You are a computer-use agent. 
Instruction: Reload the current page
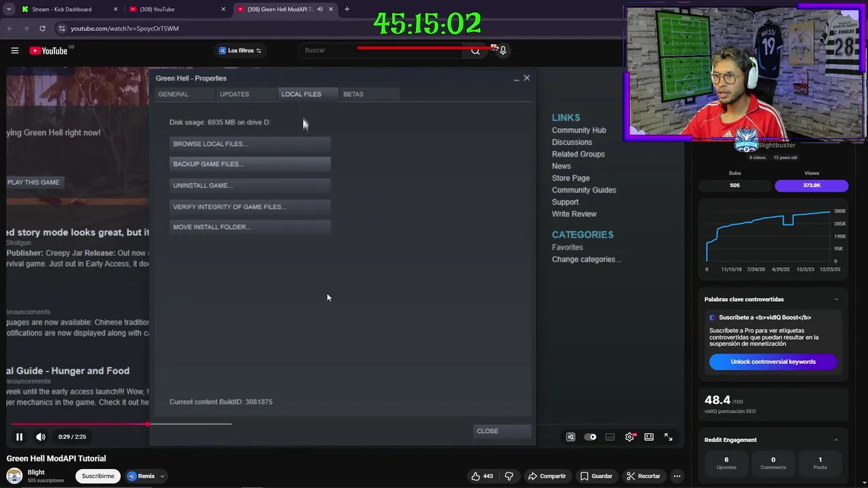[x=42, y=28]
